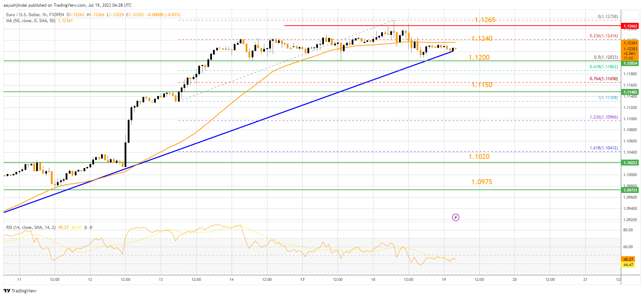This screenshot has width=644, height=297.
Task: Click the 0.236(1.12416) Fibonacci label
Action: (x=604, y=36)
